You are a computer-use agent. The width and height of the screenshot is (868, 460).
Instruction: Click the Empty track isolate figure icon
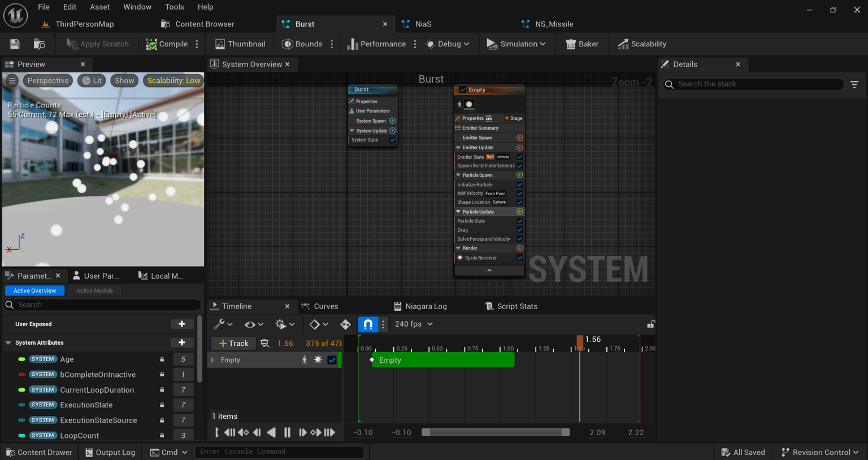click(305, 360)
